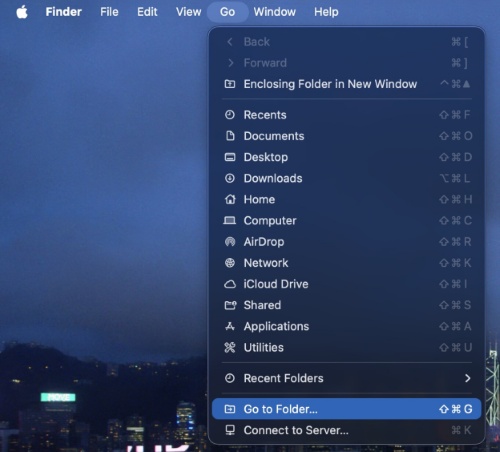Open the View menu
This screenshot has width=500, height=452.
(x=188, y=12)
